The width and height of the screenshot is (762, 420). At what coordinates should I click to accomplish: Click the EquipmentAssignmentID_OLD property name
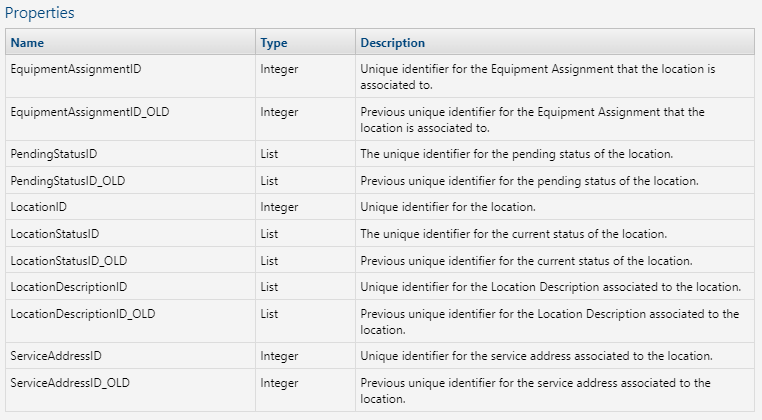click(x=90, y=112)
